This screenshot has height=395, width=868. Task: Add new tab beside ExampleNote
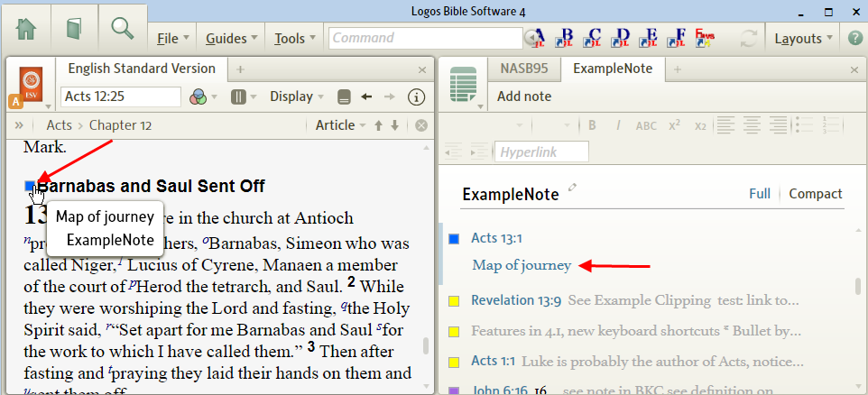677,69
